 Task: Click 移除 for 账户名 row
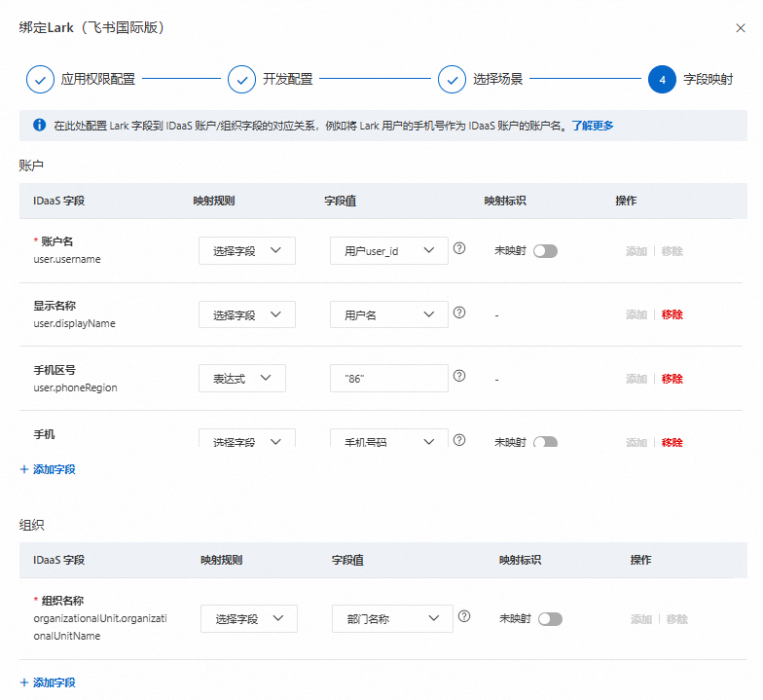pos(672,251)
